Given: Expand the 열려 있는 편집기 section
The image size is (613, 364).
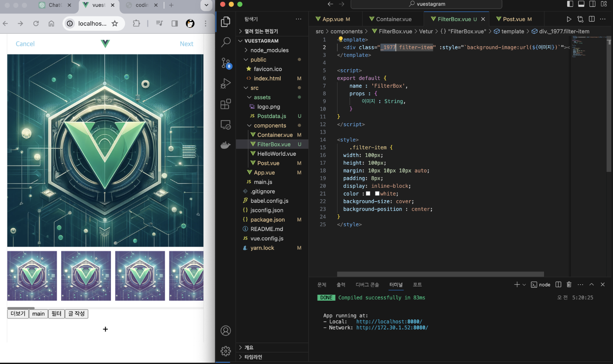Looking at the screenshot, I should tap(272, 31).
